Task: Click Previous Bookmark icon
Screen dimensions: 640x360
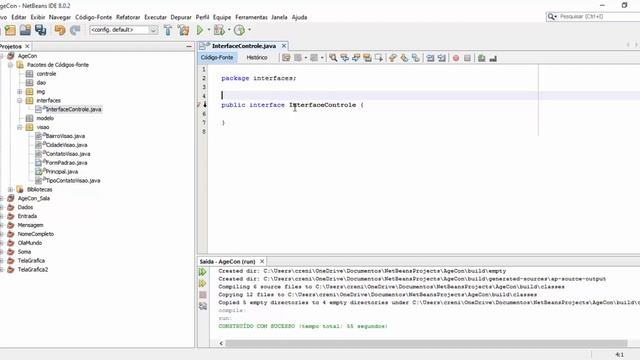Action: [x=393, y=58]
